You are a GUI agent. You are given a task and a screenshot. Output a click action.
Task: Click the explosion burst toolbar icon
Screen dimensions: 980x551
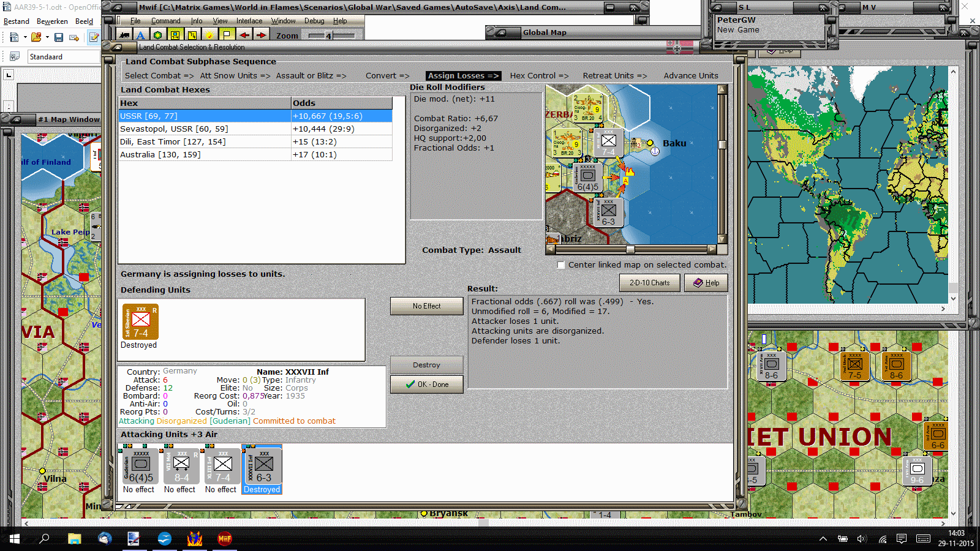coord(209,35)
